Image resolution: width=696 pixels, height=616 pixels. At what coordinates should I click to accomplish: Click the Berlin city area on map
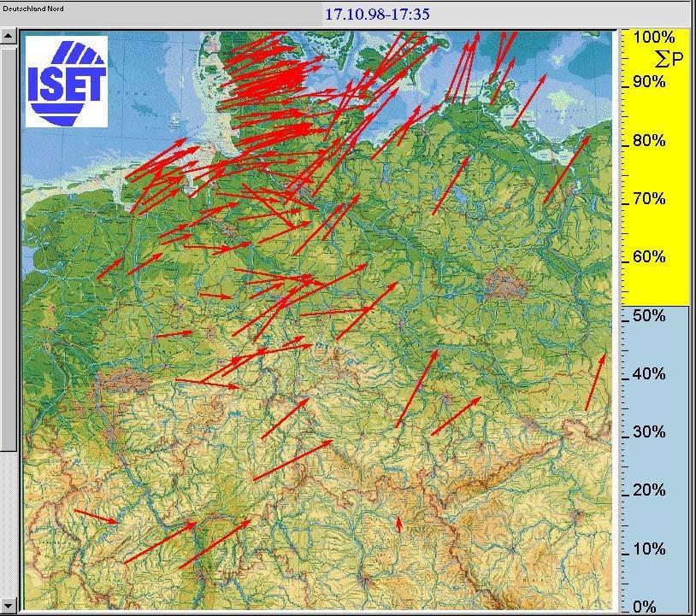[504, 285]
